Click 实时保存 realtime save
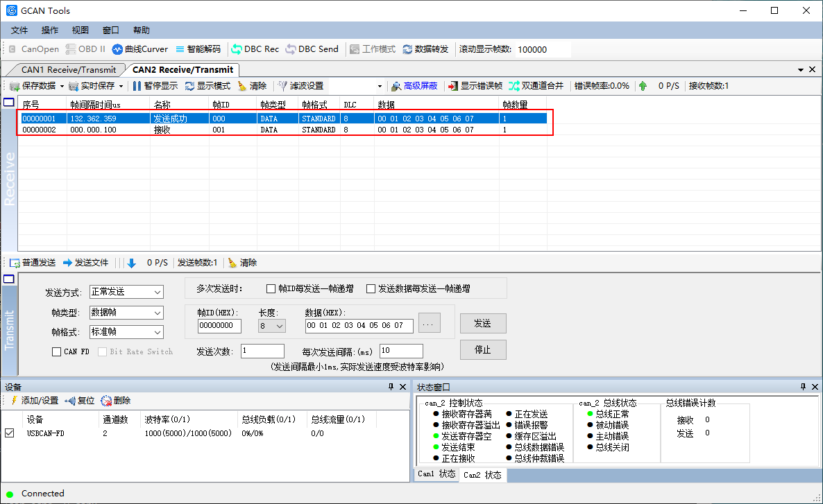Screen dimensions: 823x504 92,86
